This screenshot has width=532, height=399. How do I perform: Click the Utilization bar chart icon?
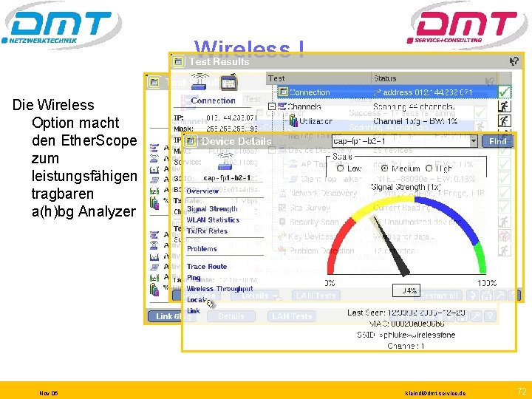pyautogui.click(x=293, y=120)
